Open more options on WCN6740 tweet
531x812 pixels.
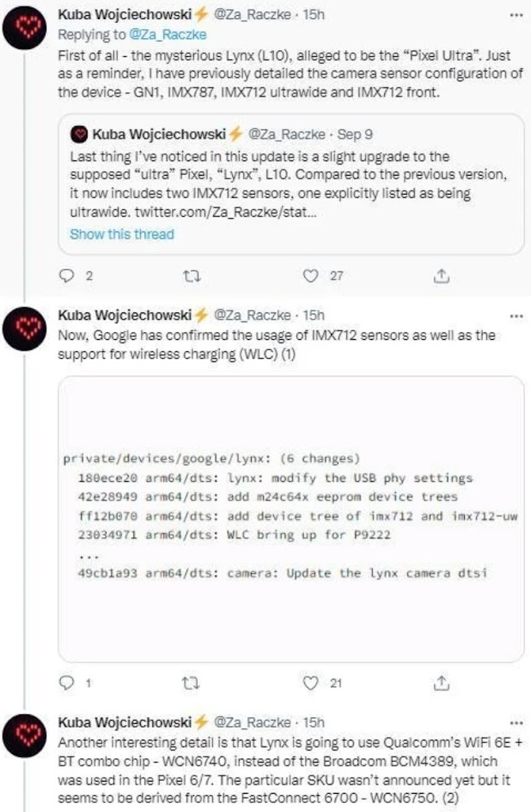pos(516,723)
